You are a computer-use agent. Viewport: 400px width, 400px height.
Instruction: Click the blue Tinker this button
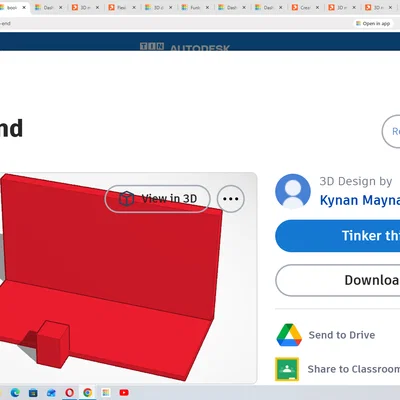click(338, 236)
